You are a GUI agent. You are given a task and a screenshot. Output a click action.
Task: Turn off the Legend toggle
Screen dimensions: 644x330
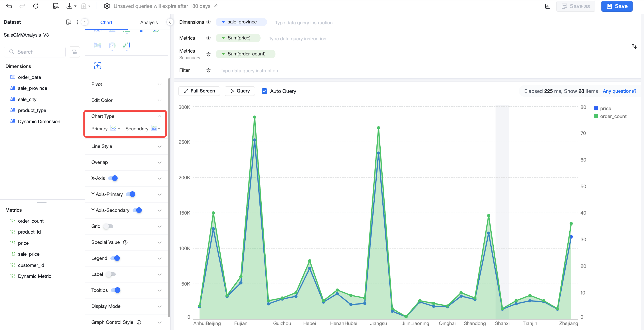115,258
